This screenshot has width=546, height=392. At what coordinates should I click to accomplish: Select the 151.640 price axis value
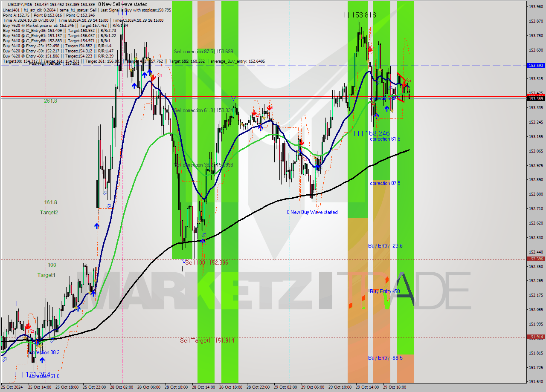click(536, 382)
